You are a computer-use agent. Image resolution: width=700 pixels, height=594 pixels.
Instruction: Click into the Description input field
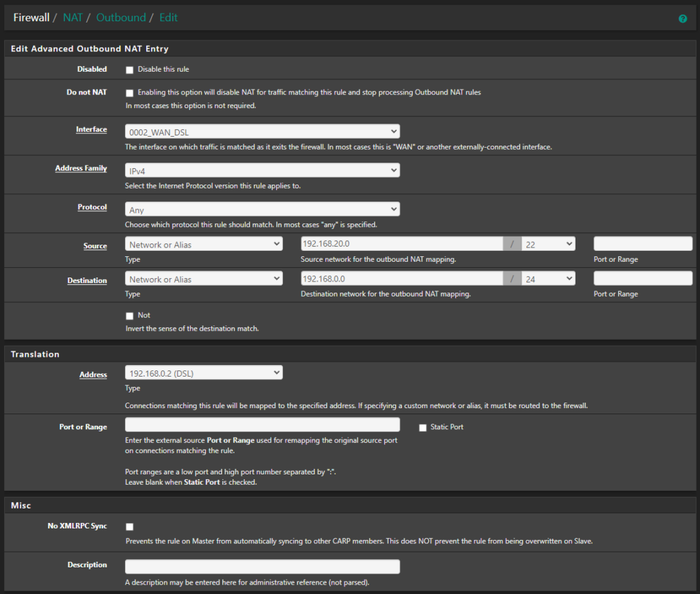(x=262, y=566)
